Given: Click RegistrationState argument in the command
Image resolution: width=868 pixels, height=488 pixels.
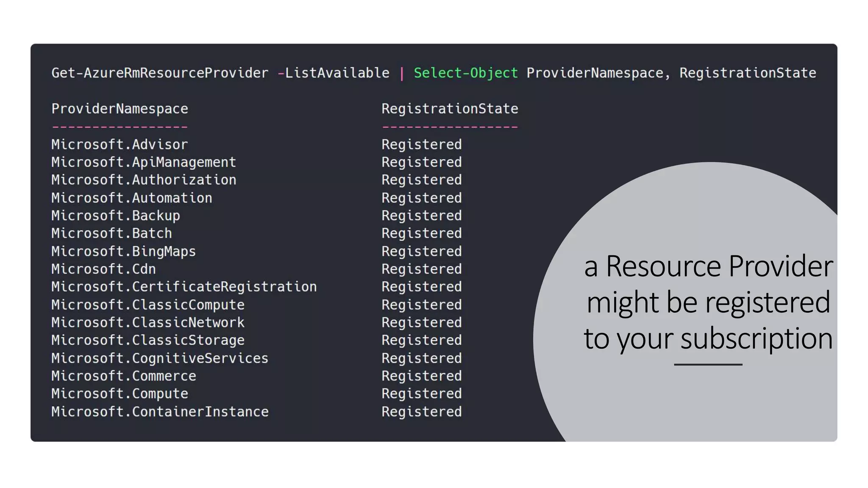Looking at the screenshot, I should click(748, 73).
